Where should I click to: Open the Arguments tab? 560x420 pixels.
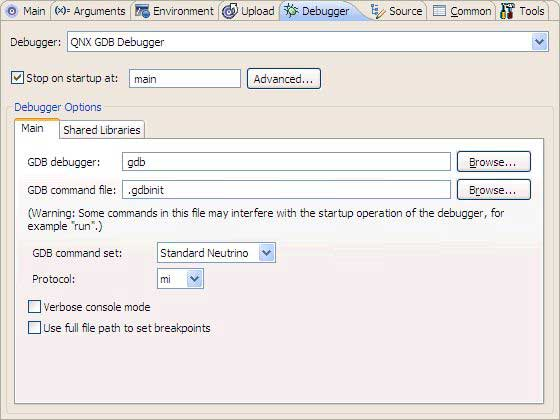tap(100, 11)
